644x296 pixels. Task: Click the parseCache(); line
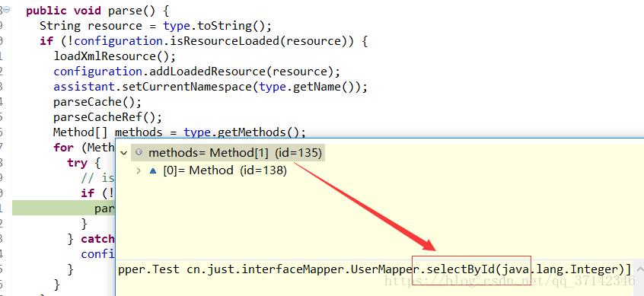[x=97, y=102]
